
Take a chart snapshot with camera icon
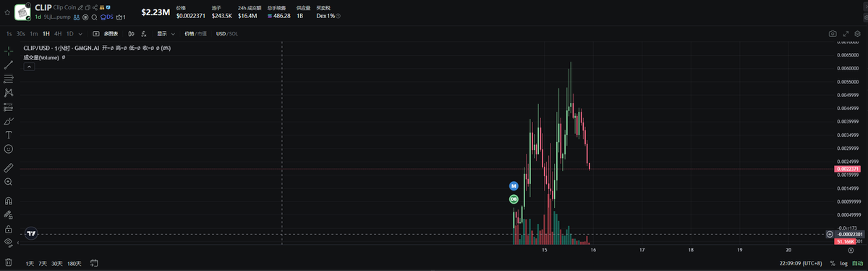tap(833, 33)
